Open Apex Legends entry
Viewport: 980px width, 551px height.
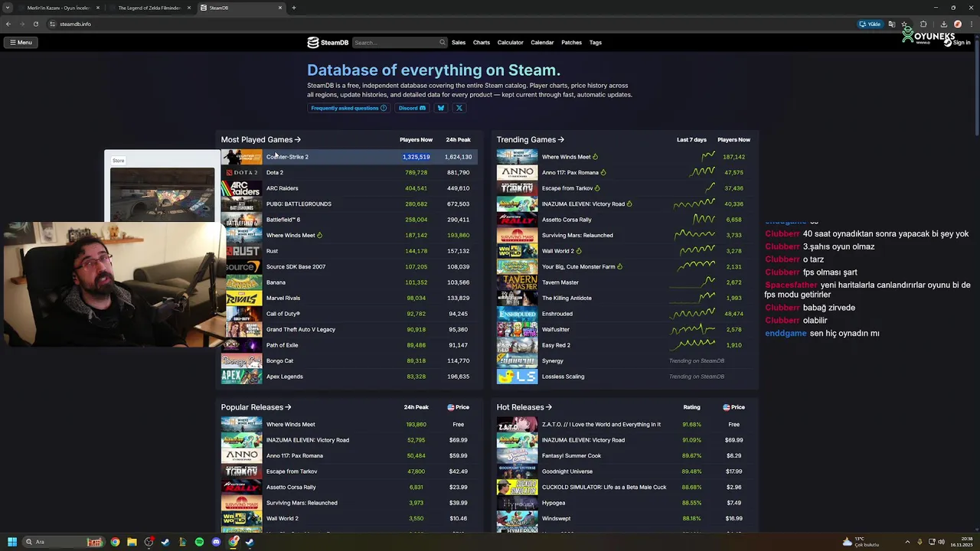click(x=285, y=377)
